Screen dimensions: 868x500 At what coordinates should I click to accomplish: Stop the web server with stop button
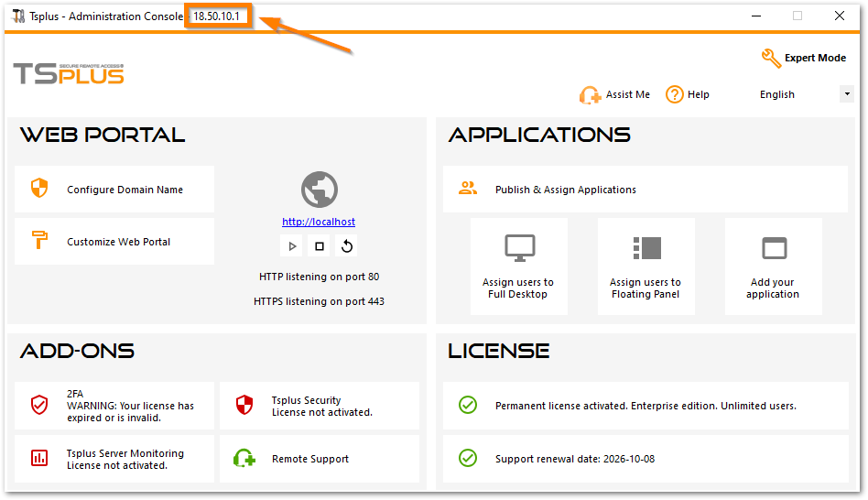(x=320, y=245)
